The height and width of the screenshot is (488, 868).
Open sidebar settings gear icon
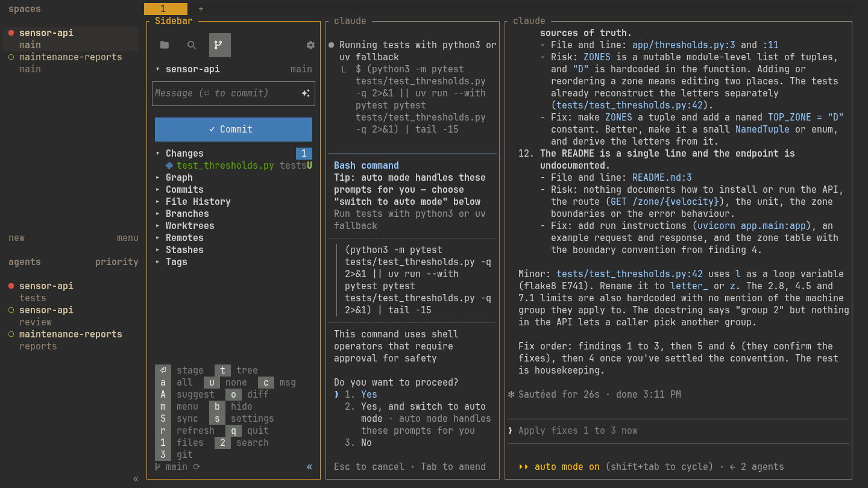click(310, 45)
